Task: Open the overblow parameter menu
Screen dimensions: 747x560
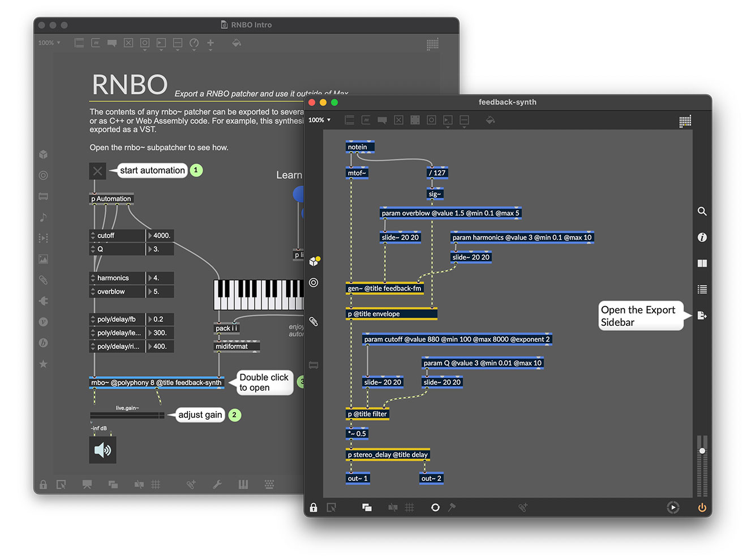Action: click(117, 291)
